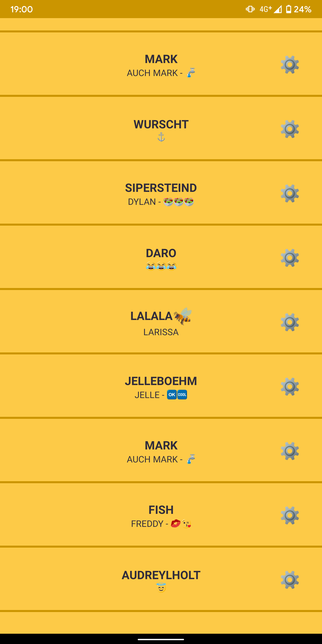The image size is (322, 644).
Task: Tap gear icon next to AUDREYLHOLT
Action: tap(290, 580)
